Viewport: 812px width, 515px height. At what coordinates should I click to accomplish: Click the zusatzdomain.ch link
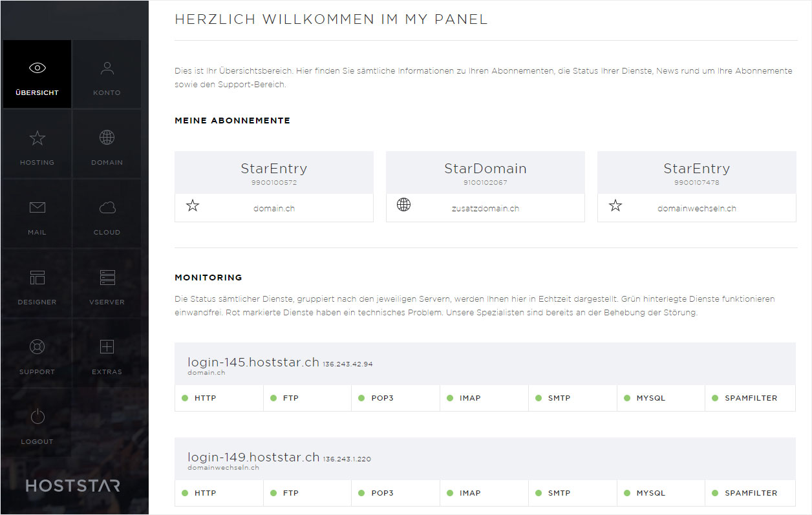click(x=486, y=209)
